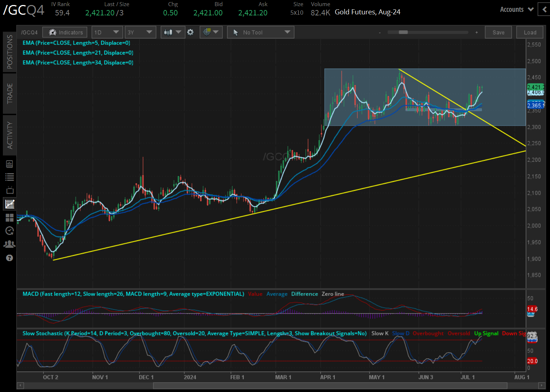Expand the 1D aggregation period dropdown
Viewport: 550px width, 392px height.
pos(107,32)
